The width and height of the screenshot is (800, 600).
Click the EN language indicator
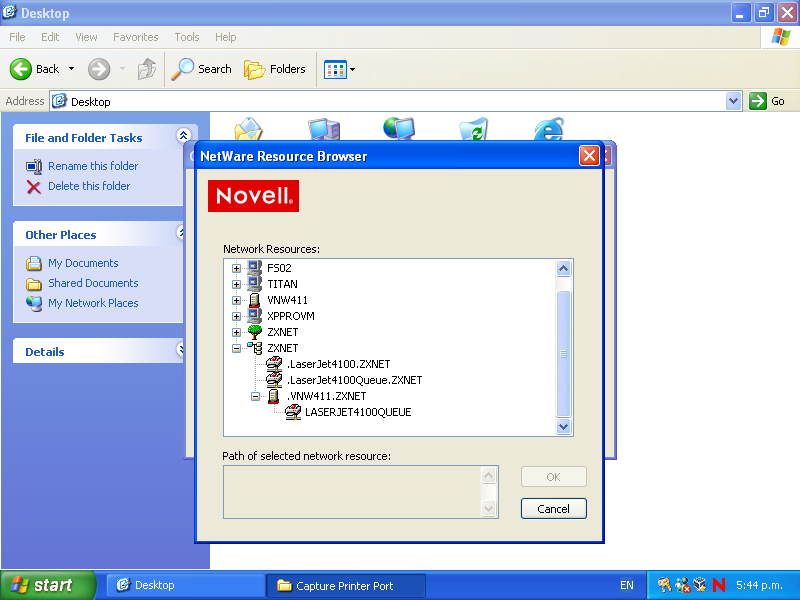[627, 585]
